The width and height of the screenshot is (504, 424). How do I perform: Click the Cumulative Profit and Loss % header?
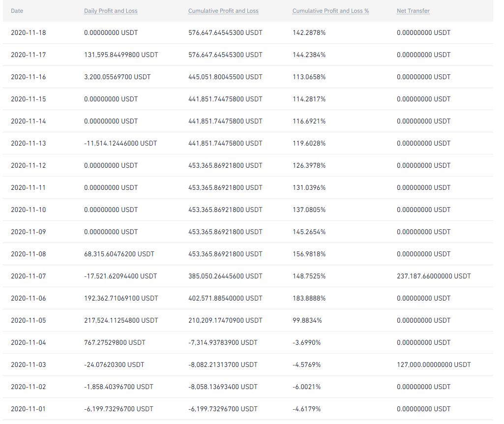pyautogui.click(x=330, y=11)
